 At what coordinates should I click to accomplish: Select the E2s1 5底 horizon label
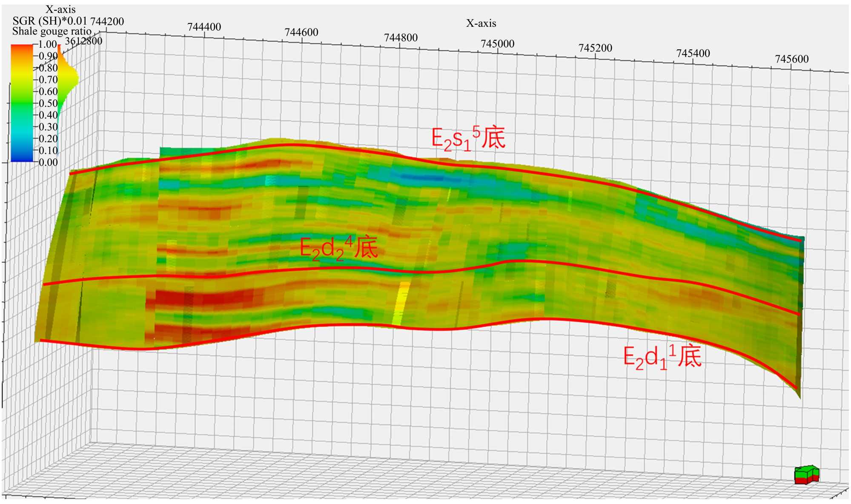point(468,138)
